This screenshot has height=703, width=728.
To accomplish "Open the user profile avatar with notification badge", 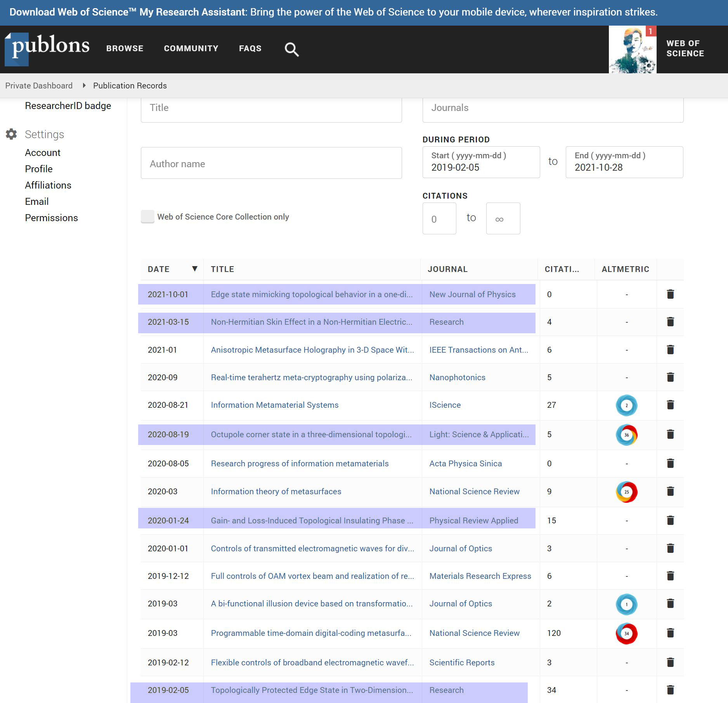I will (x=632, y=50).
